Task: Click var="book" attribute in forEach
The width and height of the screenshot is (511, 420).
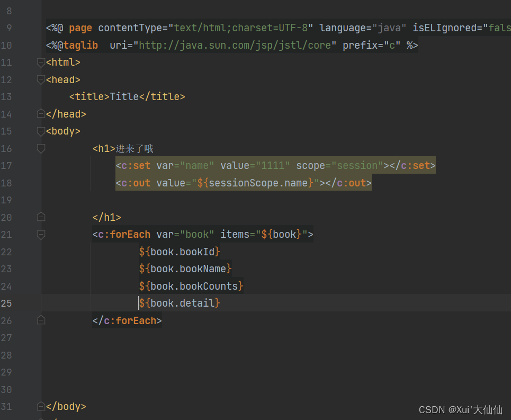Action: coord(185,234)
